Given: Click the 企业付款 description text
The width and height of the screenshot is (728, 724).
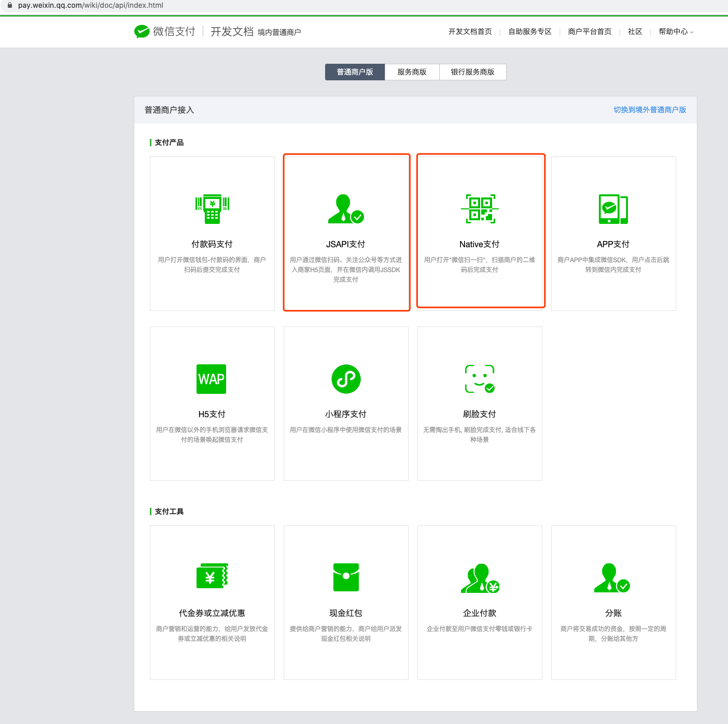Looking at the screenshot, I should tap(480, 629).
